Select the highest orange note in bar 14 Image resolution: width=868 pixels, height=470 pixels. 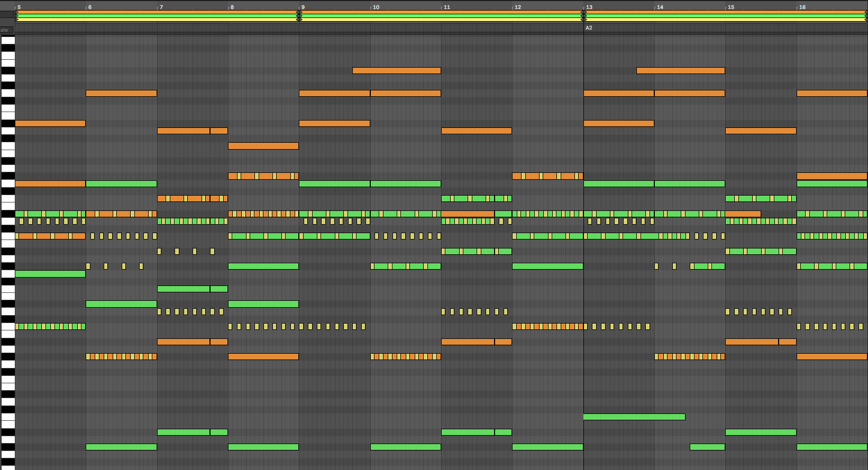click(x=680, y=70)
